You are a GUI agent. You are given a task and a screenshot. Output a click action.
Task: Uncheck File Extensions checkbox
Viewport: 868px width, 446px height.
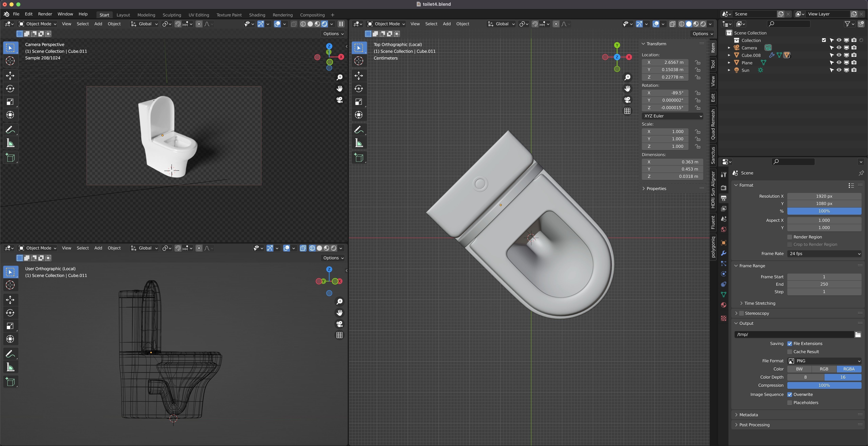click(790, 344)
